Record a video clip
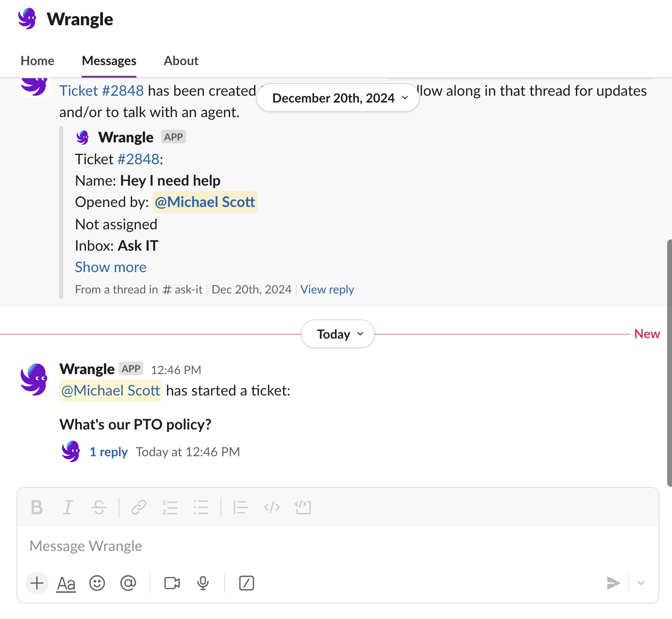Viewport: 672px width, 619px height. click(172, 583)
